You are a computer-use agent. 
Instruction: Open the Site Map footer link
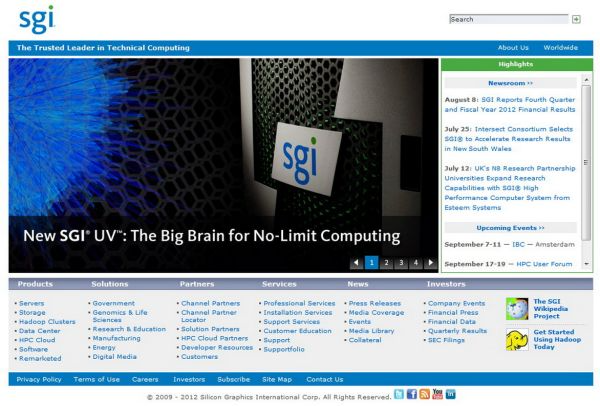tap(277, 379)
